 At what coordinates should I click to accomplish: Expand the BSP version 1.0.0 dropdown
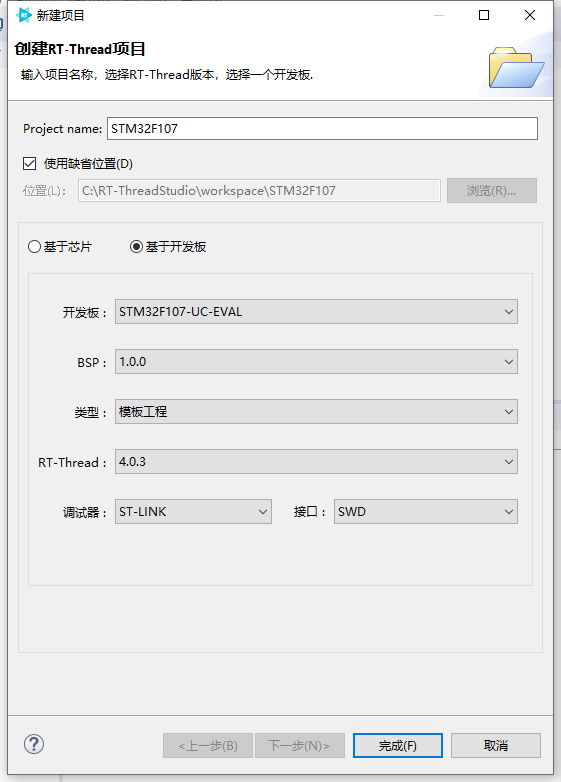pyautogui.click(x=316, y=362)
